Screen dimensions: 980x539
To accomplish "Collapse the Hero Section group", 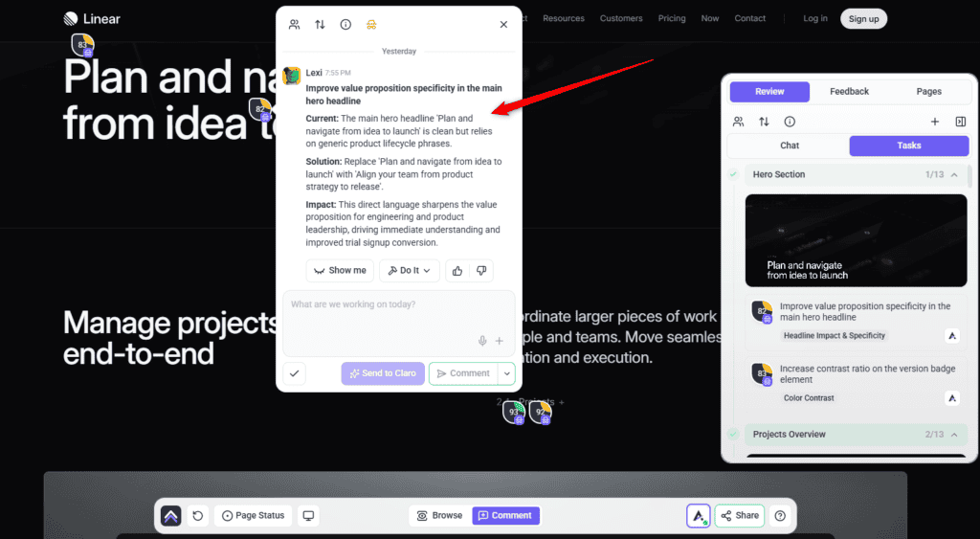I will pos(954,174).
